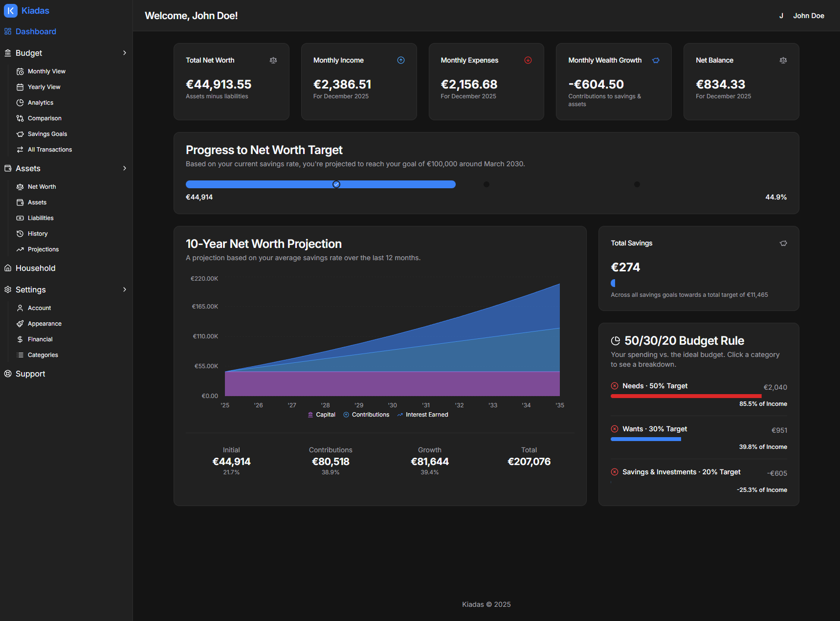Click the Kiadas logo icon
Image resolution: width=840 pixels, height=621 pixels.
click(11, 11)
